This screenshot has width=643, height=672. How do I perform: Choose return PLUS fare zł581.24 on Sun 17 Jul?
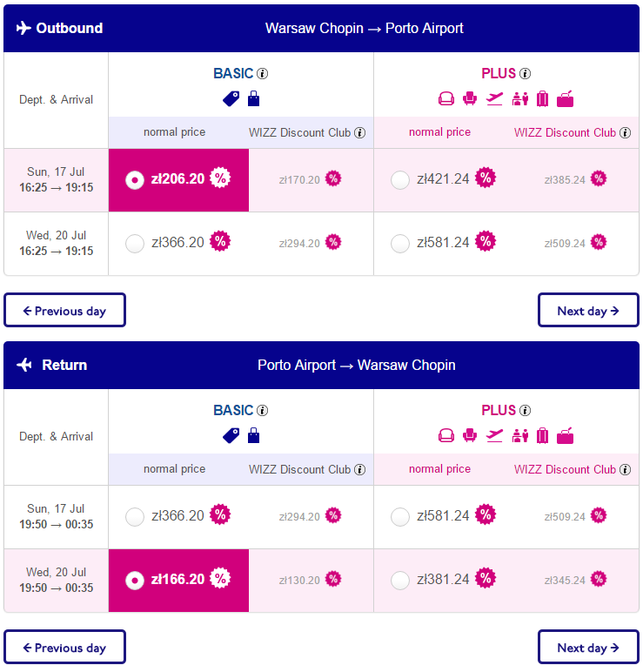point(400,517)
